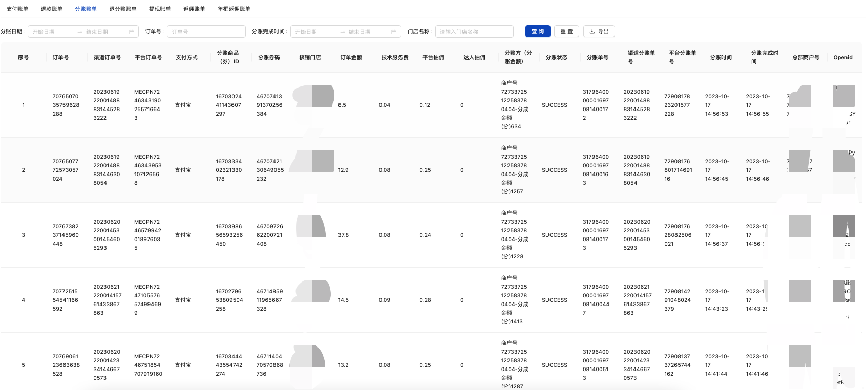Click order amount 14.5 in row 4
Image resolution: width=868 pixels, height=390 pixels.
pyautogui.click(x=343, y=300)
